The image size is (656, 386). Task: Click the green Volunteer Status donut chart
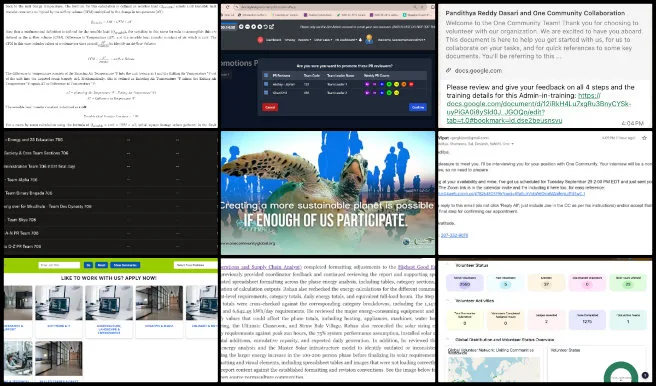coord(621,372)
